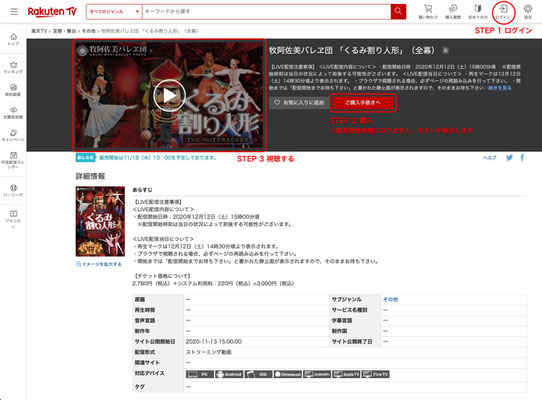Click ストリーミング動画 delivery format value
Viewport: 542px width, 400px height.
click(x=209, y=352)
